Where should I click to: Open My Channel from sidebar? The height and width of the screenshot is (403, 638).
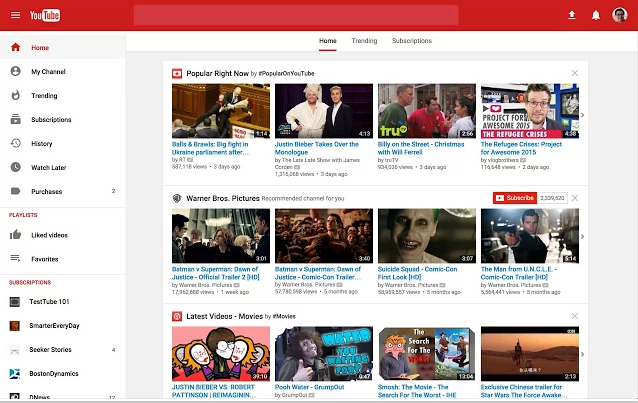point(48,72)
